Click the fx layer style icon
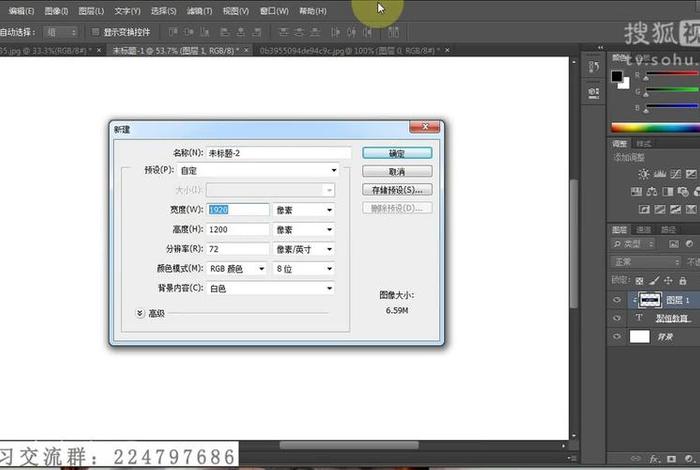 pyautogui.click(x=655, y=458)
